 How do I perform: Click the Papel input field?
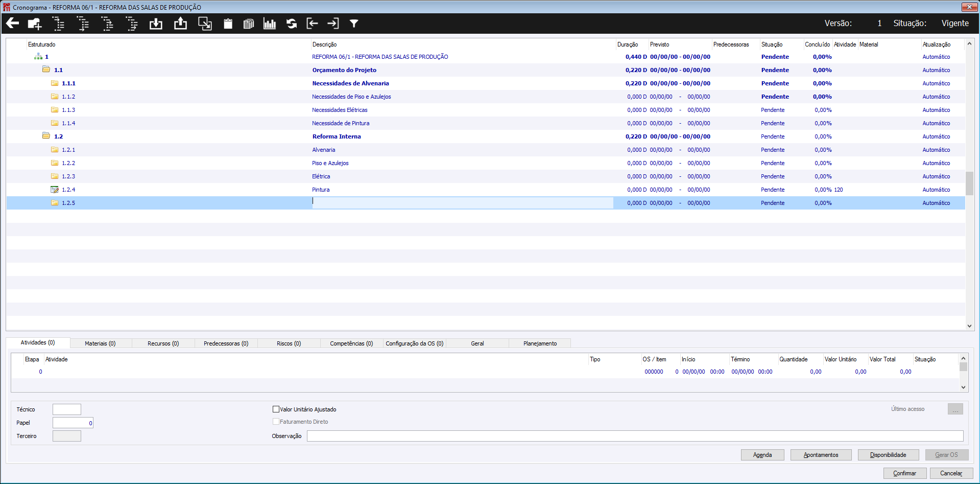click(x=73, y=423)
